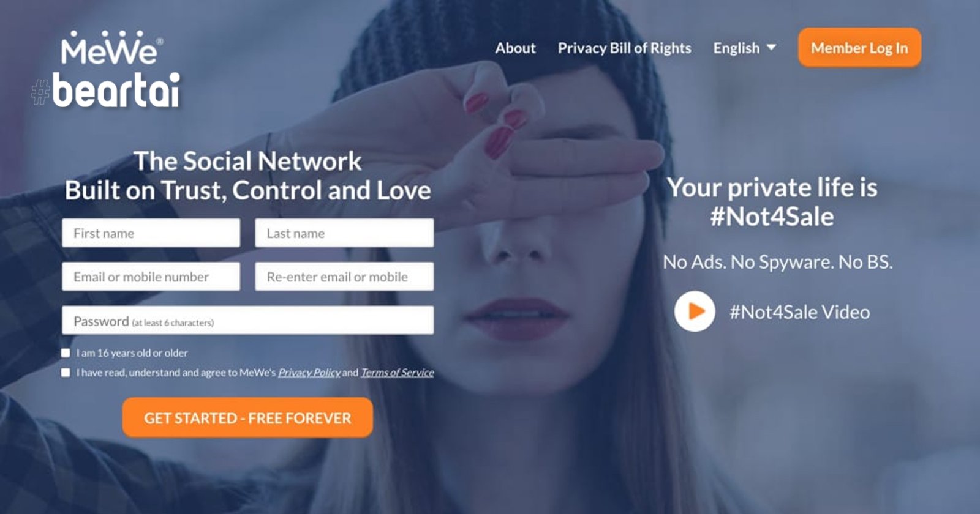The height and width of the screenshot is (514, 980).
Task: Click Get Started - Free Forever
Action: tap(247, 418)
